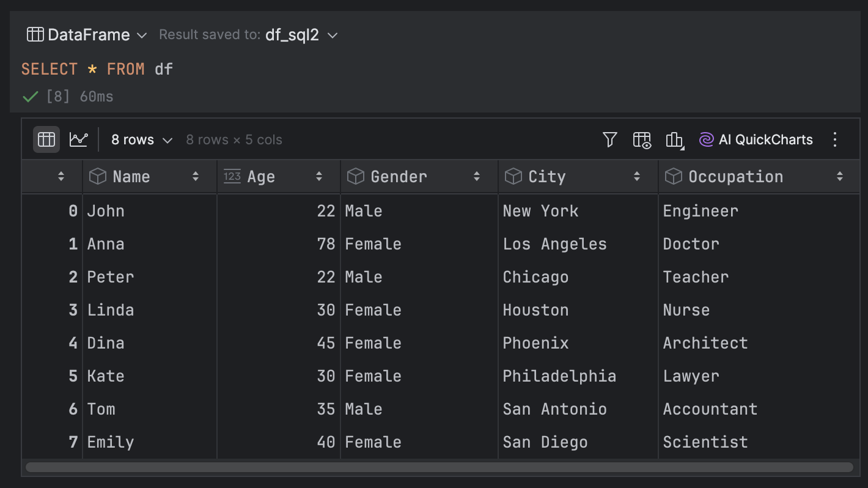The image size is (868, 488).
Task: Select the cell 'Linda'
Action: pos(150,310)
